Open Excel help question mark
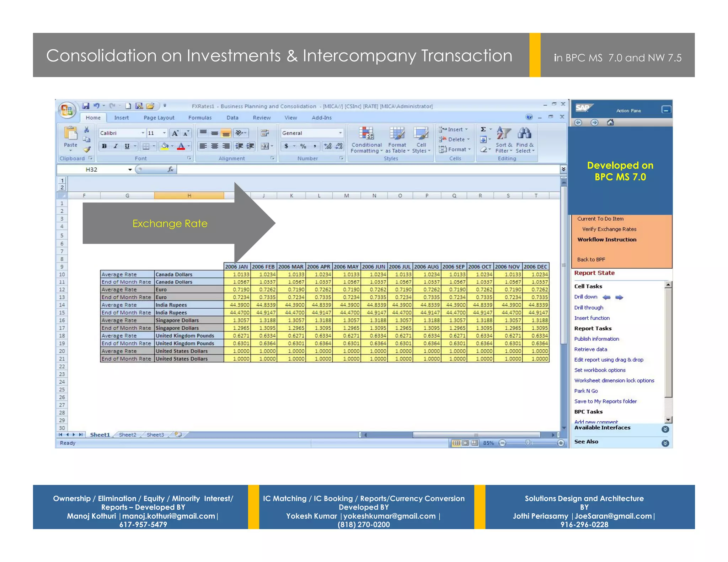 click(529, 117)
